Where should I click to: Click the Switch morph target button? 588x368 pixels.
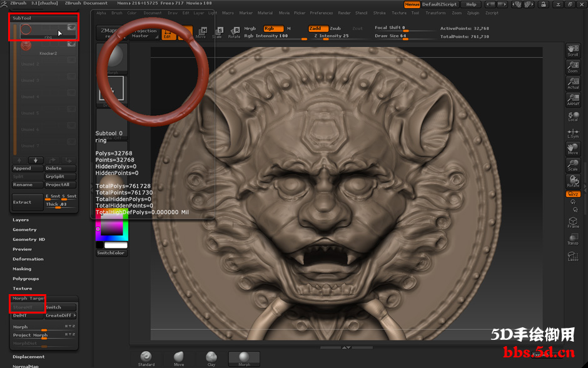(x=61, y=307)
